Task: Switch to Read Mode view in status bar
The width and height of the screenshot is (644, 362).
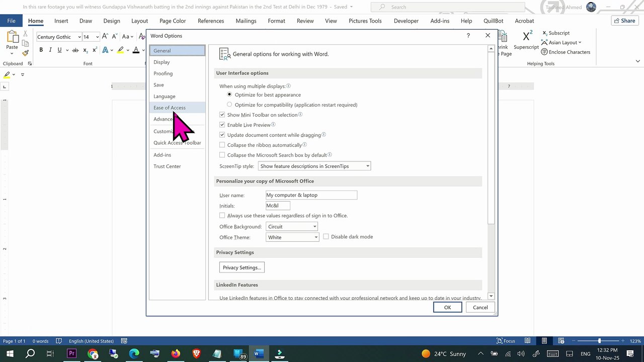Action: click(528, 341)
